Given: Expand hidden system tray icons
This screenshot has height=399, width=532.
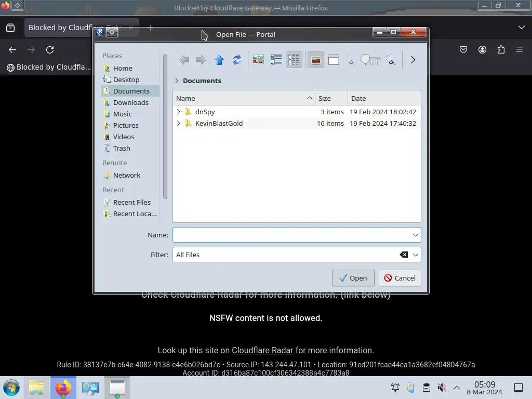Looking at the screenshot, I should click(x=457, y=388).
